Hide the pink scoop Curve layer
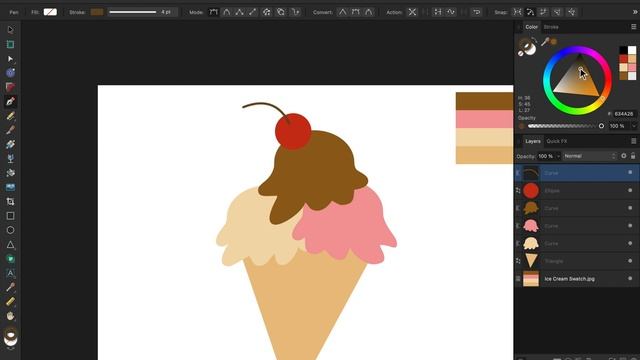 (630, 226)
